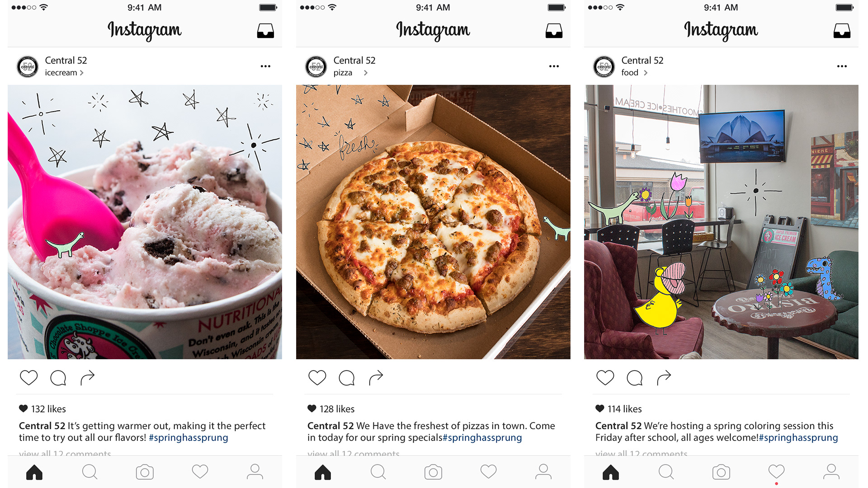Screen dimensions: 868x488
Task: Share the coloring session post with the arrow icon
Action: [664, 377]
